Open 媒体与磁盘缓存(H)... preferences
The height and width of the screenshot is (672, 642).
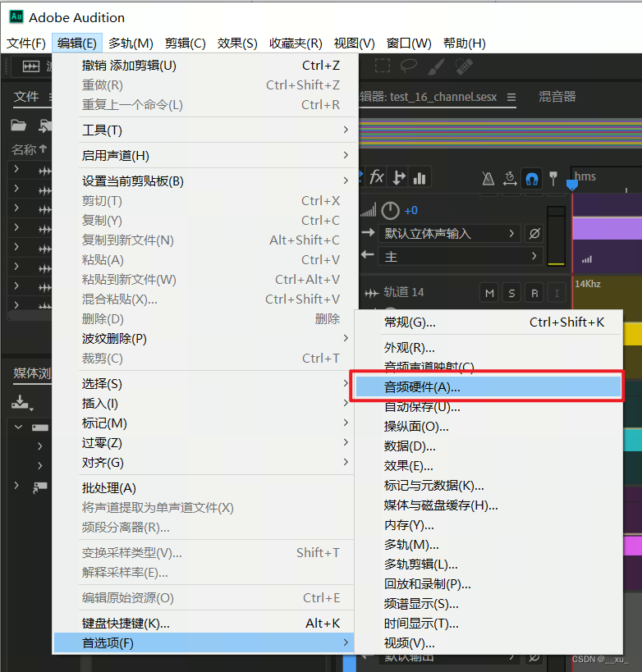pyautogui.click(x=488, y=505)
